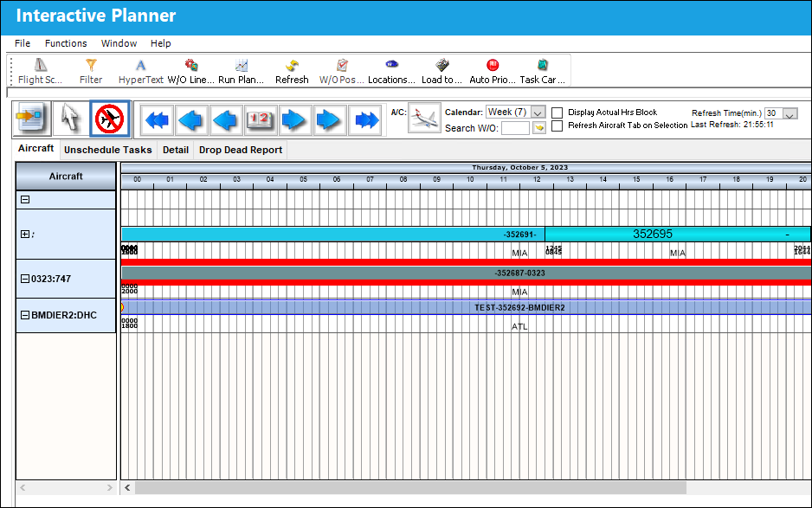Click the first single right arrow
The width and height of the screenshot is (812, 508).
(295, 120)
